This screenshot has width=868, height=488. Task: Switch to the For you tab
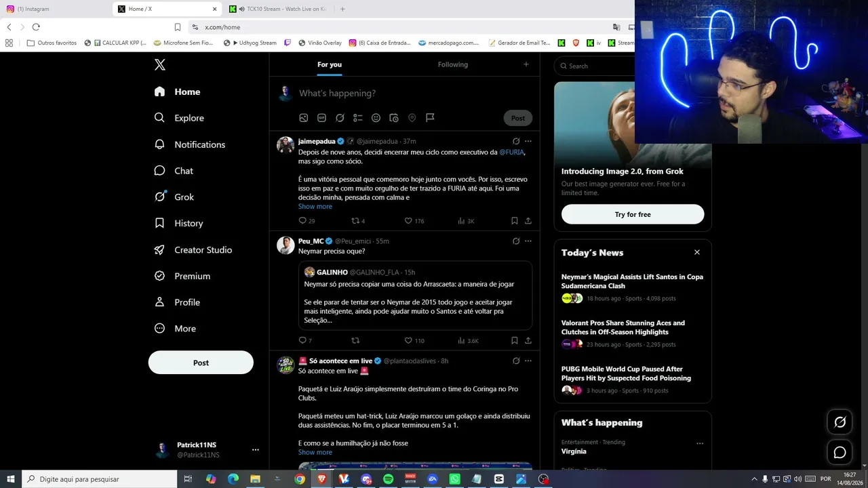[x=330, y=64]
